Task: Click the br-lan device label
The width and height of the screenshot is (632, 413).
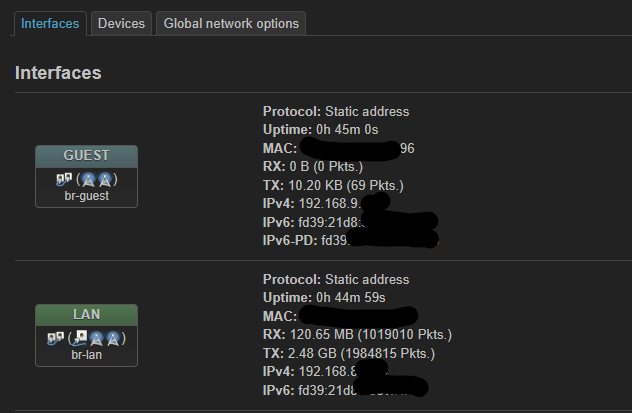Action: (86, 354)
